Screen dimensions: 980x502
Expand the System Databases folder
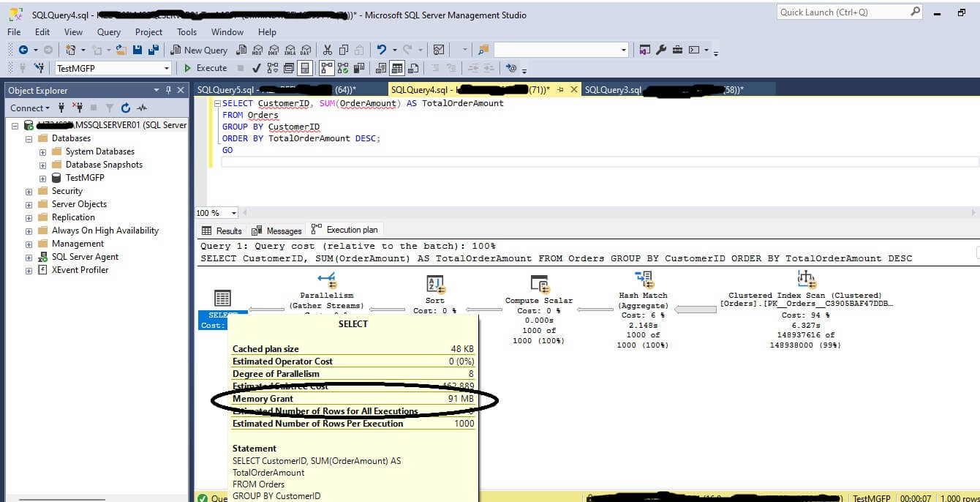(42, 151)
